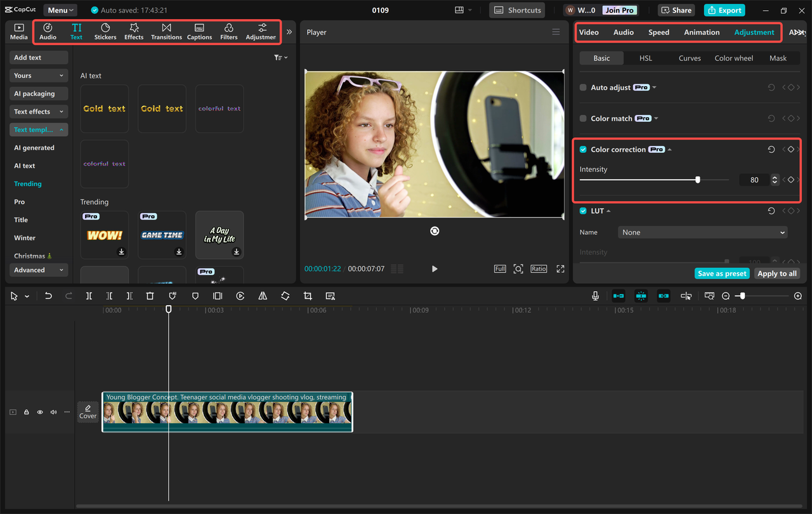Viewport: 812px width, 514px height.
Task: Select the Split tool in the timeline toolbar
Action: [x=89, y=296]
